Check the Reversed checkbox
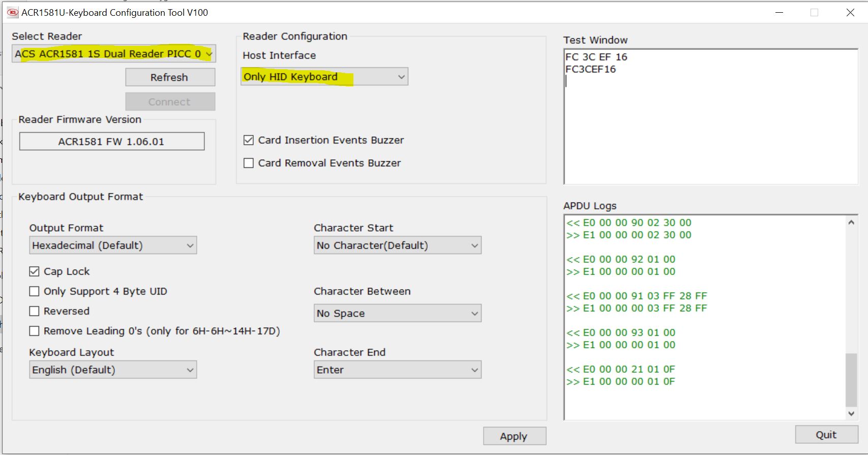This screenshot has height=455, width=868. [x=34, y=311]
